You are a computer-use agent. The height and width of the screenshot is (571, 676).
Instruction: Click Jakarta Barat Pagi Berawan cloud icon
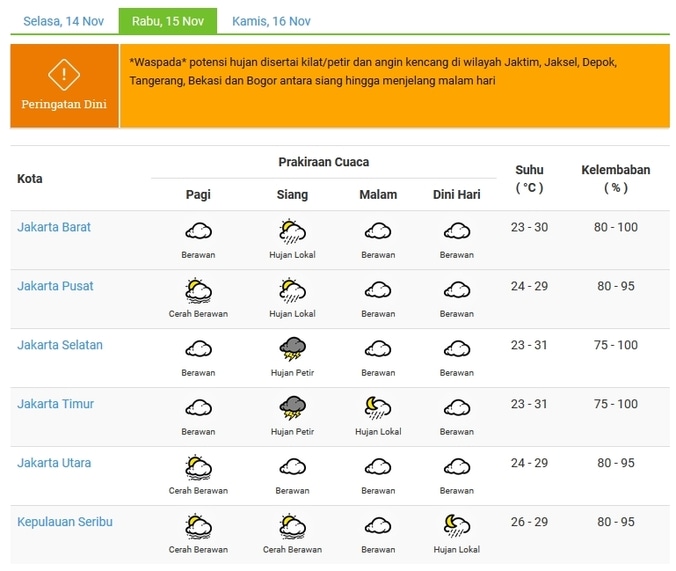198,232
